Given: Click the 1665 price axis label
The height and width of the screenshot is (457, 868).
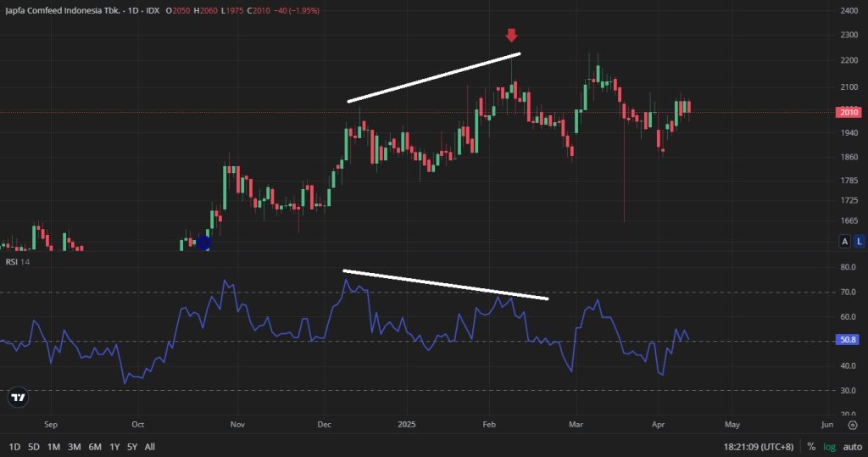Looking at the screenshot, I should click(x=849, y=220).
